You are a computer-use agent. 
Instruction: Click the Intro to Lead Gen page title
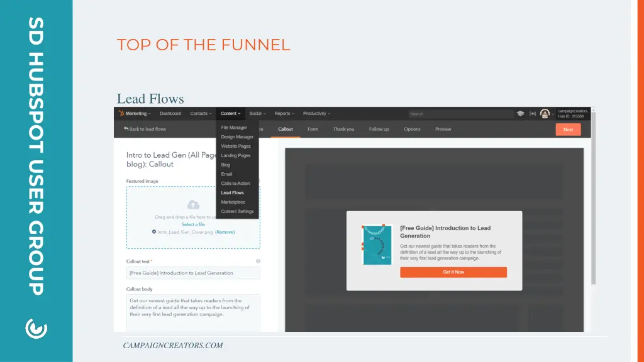tap(171, 160)
